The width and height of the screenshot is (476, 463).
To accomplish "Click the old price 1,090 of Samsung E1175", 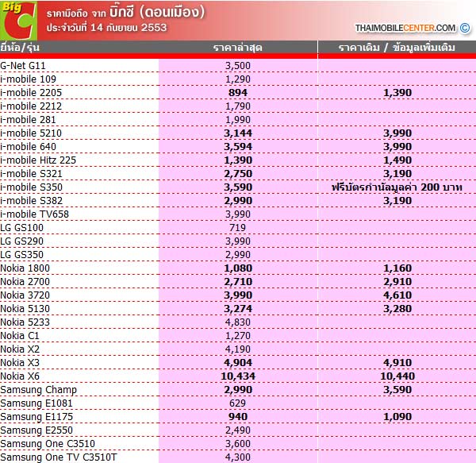I will 397,417.
